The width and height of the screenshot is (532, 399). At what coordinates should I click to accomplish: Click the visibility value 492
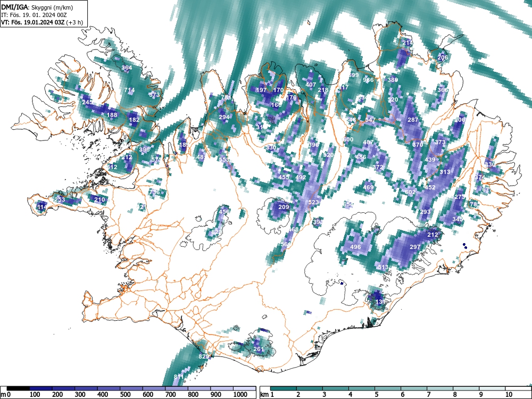click(301, 177)
